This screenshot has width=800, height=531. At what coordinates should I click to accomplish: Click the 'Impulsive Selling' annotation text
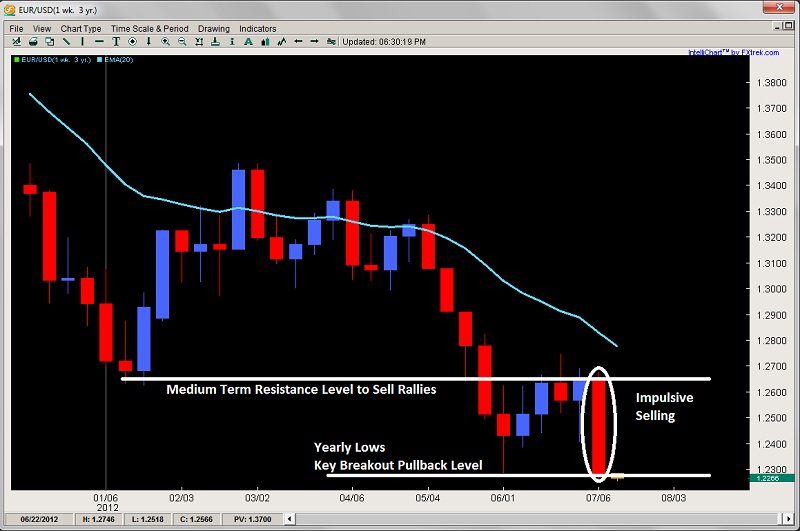tap(664, 407)
